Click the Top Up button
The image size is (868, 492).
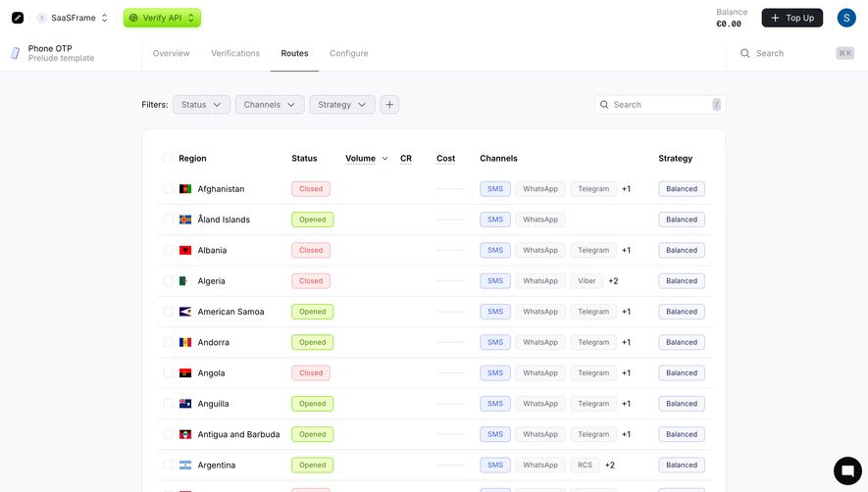point(792,18)
